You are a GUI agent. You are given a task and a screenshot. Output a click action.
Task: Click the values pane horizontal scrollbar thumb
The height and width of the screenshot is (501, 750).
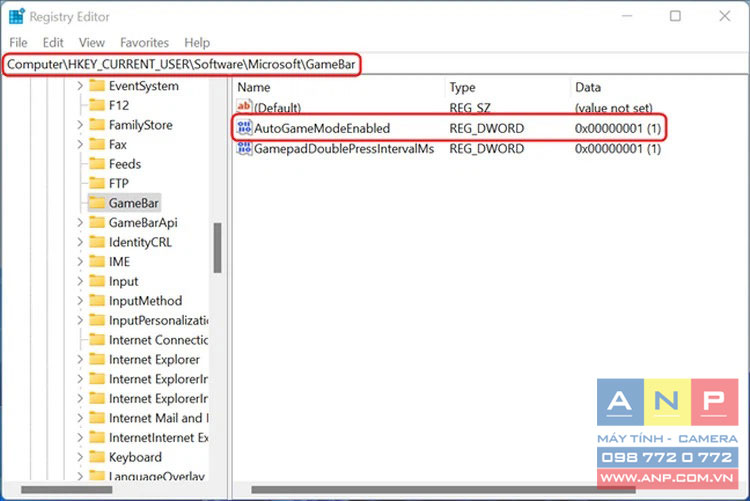pyautogui.click(x=443, y=490)
